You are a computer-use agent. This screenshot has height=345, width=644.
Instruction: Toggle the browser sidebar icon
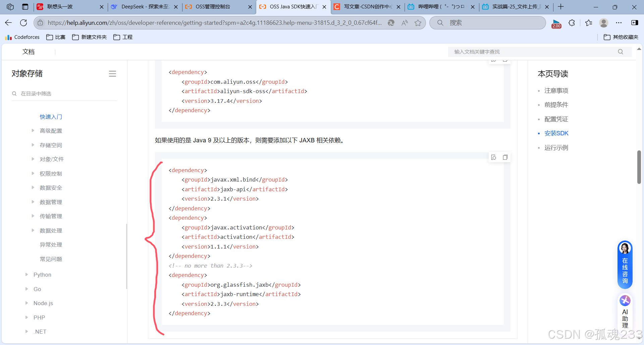coord(635,23)
